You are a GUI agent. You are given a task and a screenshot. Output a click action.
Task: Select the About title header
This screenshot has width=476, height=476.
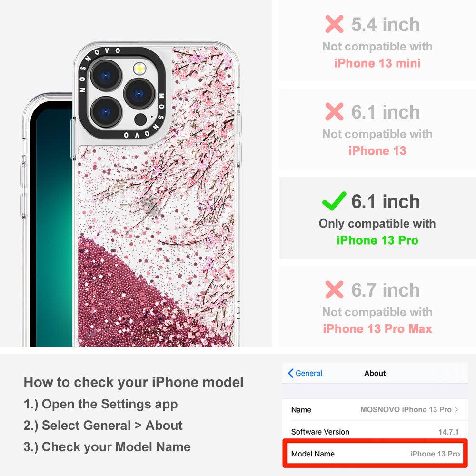click(x=375, y=373)
